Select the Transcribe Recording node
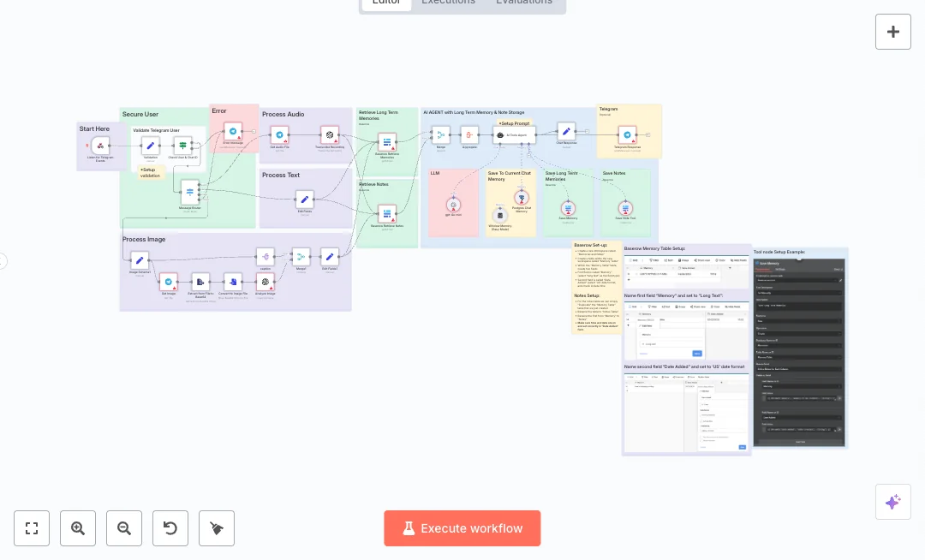This screenshot has height=560, width=925. tap(330, 135)
